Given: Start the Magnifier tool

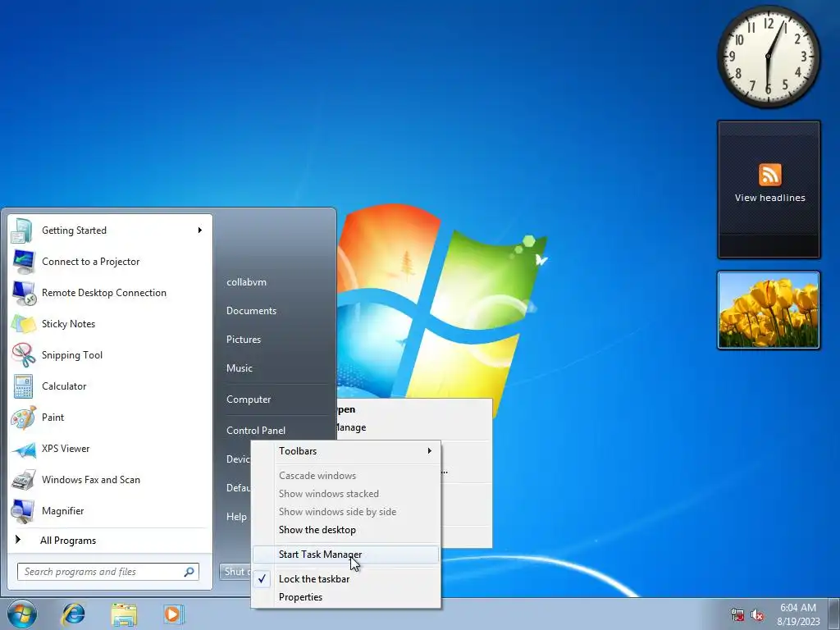Looking at the screenshot, I should (x=110, y=510).
